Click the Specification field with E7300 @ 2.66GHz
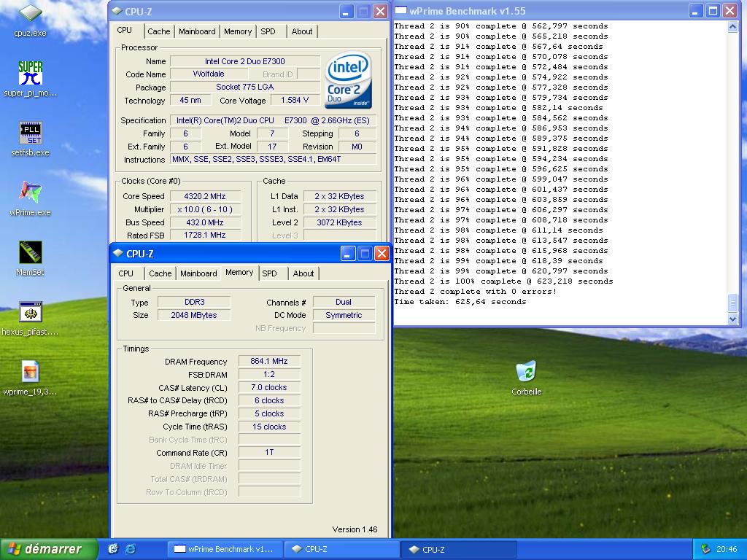The width and height of the screenshot is (747, 560). pos(274,120)
